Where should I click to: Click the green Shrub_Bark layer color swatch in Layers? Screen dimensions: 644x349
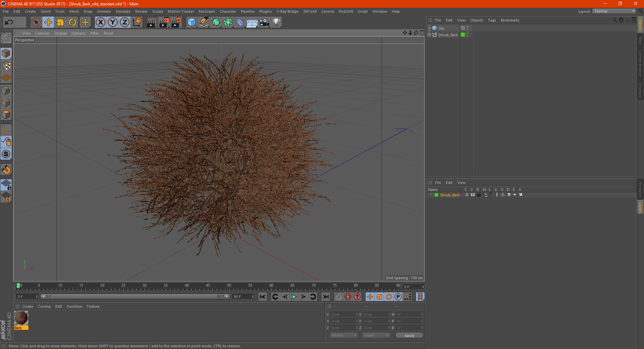(436, 195)
